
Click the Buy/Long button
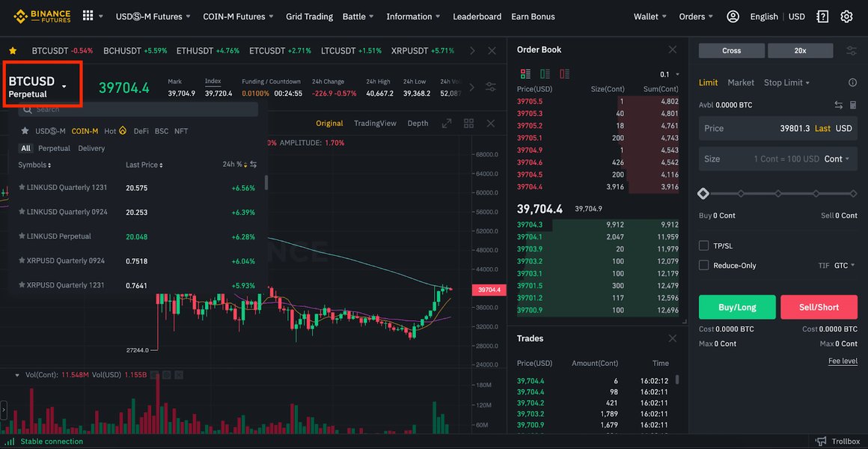coord(737,308)
